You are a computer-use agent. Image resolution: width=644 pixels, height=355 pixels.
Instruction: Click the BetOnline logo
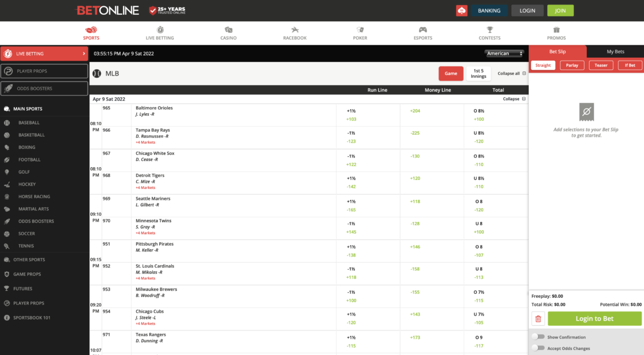[108, 10]
